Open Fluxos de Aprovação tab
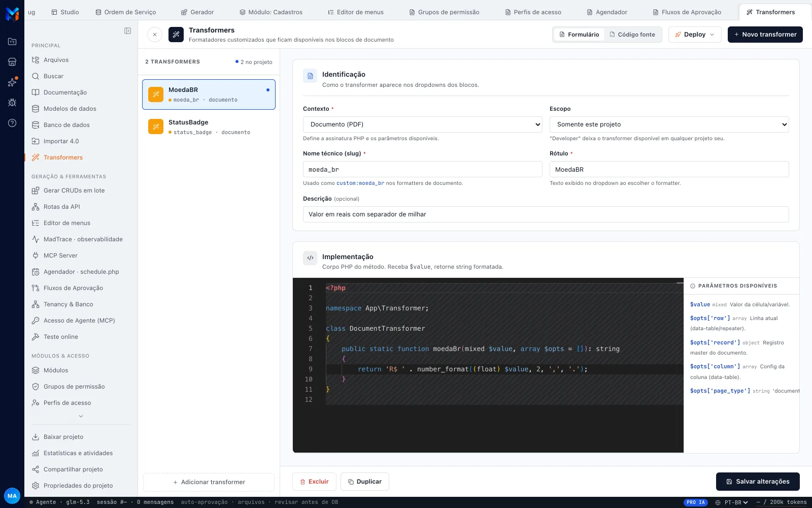Screen dimensions: 812x508 tap(687, 12)
